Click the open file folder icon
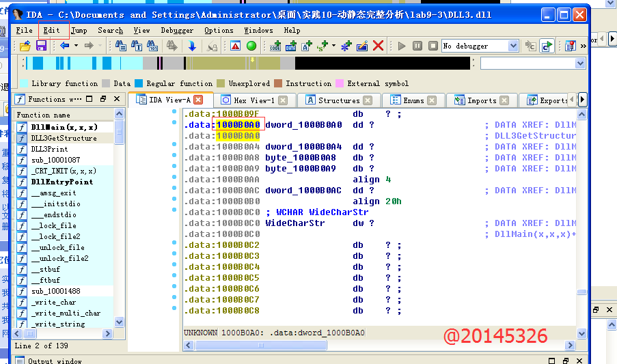Image resolution: width=617 pixels, height=364 pixels. [x=25, y=46]
